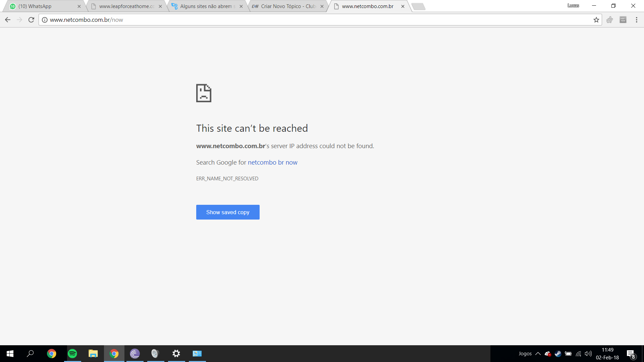Screen dimensions: 644x362
Task: Click Show saved copy button
Action: [228, 212]
